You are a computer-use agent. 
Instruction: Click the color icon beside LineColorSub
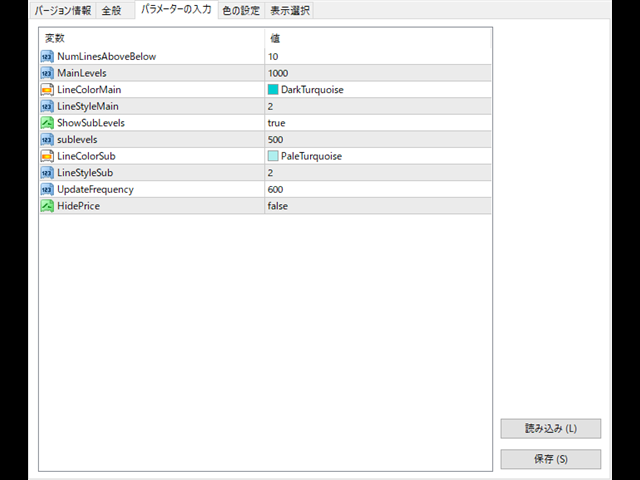(x=47, y=156)
